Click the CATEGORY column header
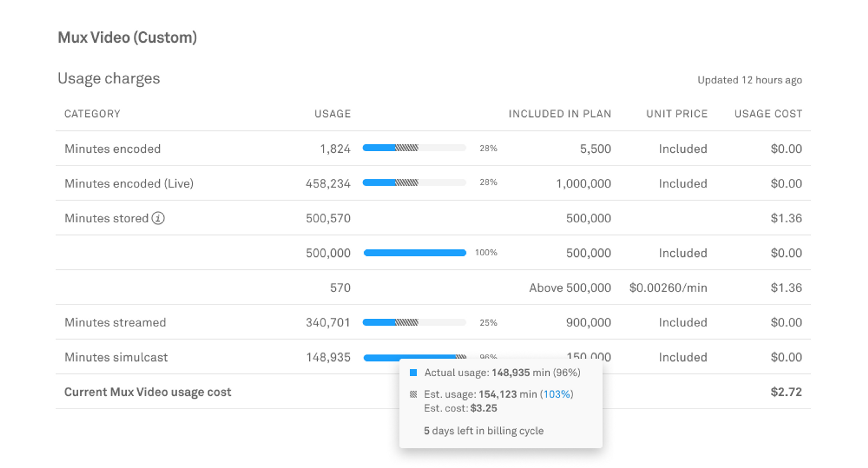 point(92,113)
